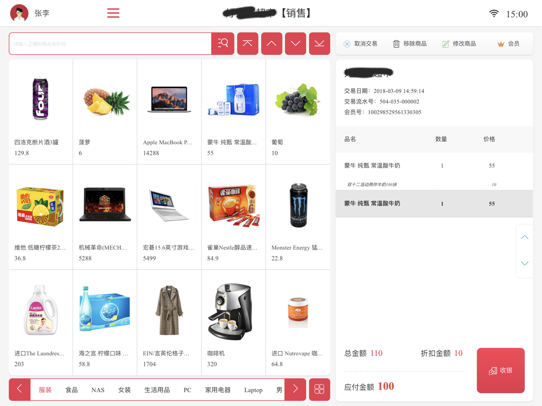Select highlighted second 蒙牛 纯甄 order line

click(x=434, y=204)
